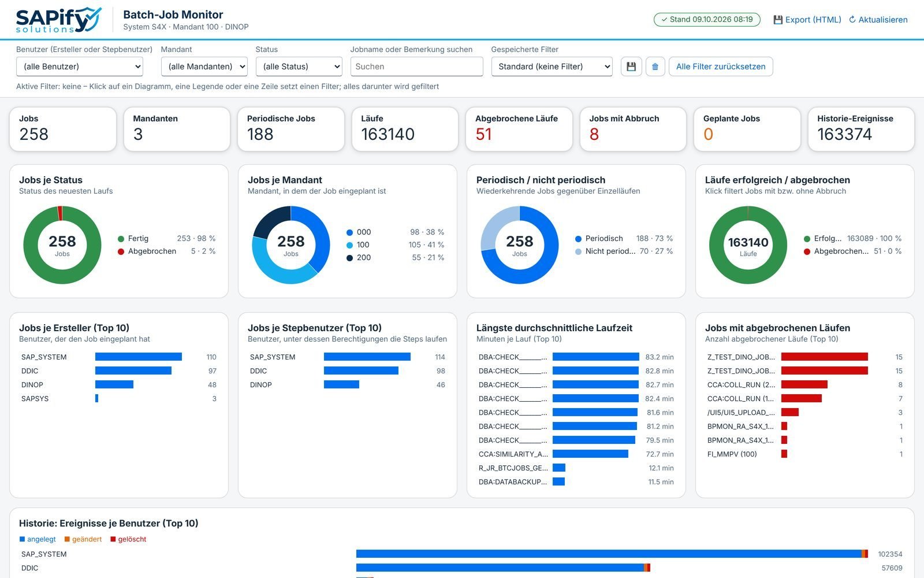Click the Jobs je Mandant donut chart

(x=291, y=245)
